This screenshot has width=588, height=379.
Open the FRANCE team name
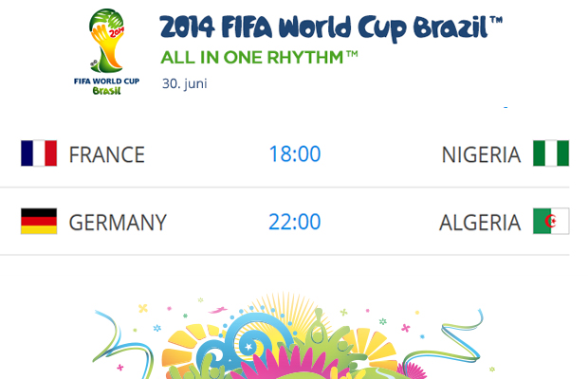107,154
